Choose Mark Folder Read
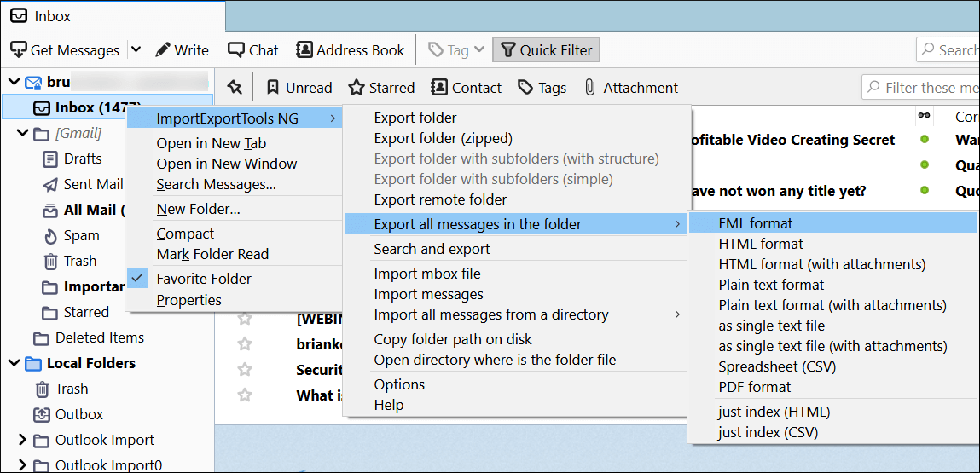 tap(212, 254)
